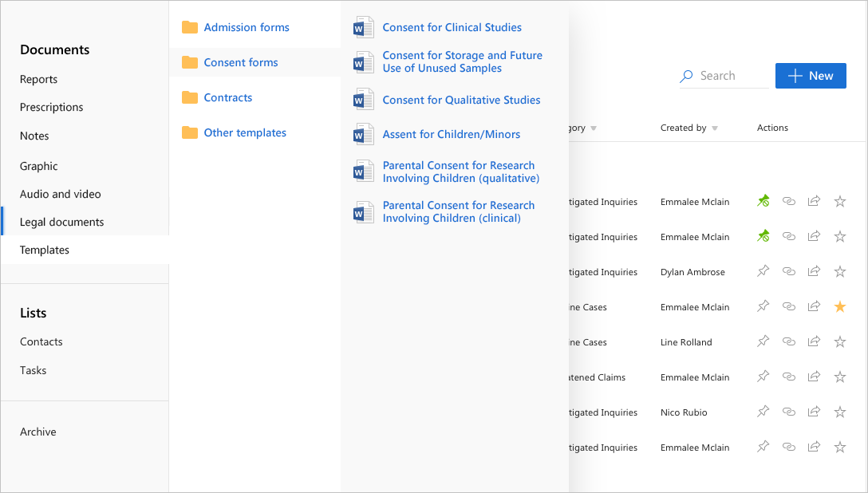The height and width of the screenshot is (493, 868).
Task: Click the copy-link icon on Dylan Ambrose's row
Action: point(789,270)
